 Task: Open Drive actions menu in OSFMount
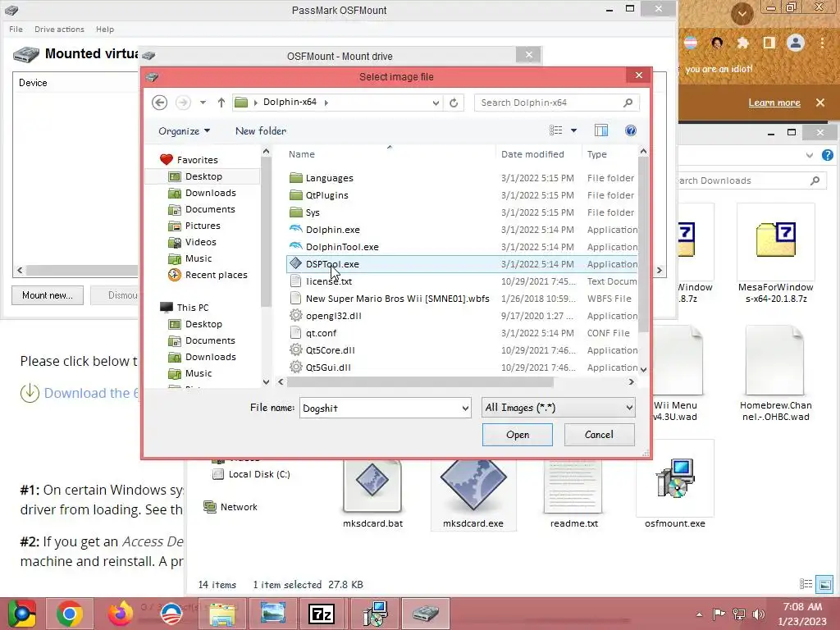click(x=59, y=30)
